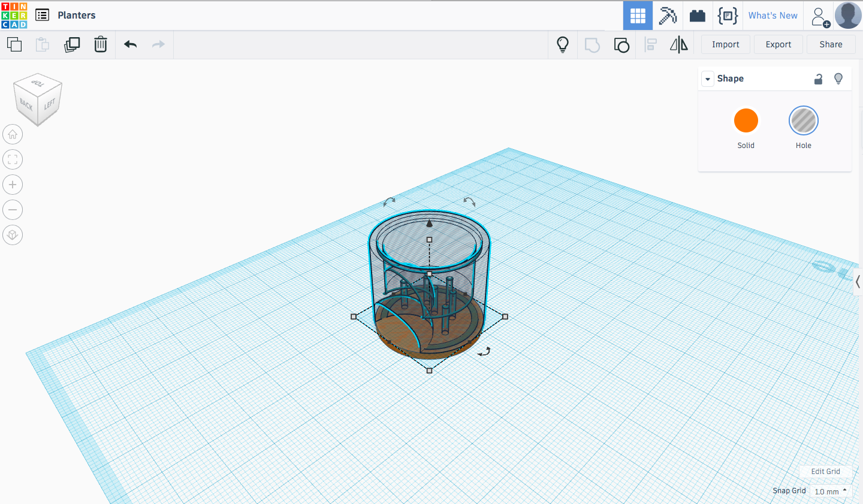This screenshot has width=863, height=504.
Task: Click the Tinkercad logo
Action: [14, 15]
